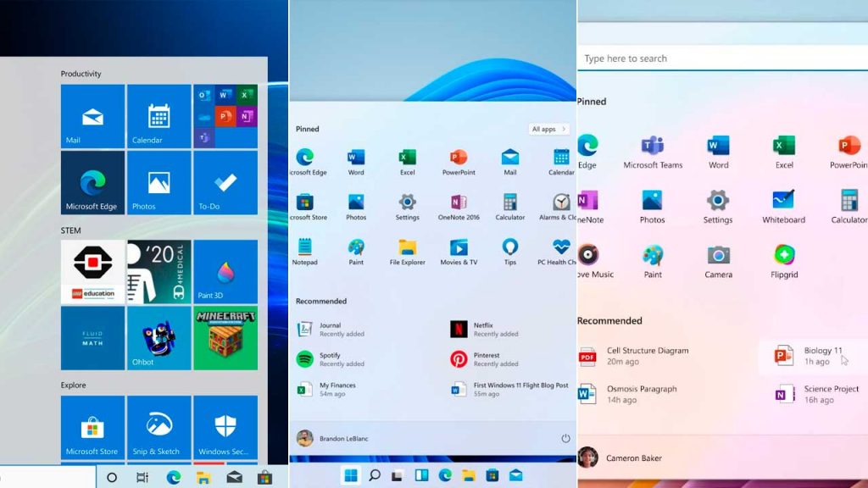Screen dimensions: 868x488
Task: Open Movies & TV pinned app
Action: click(x=459, y=252)
